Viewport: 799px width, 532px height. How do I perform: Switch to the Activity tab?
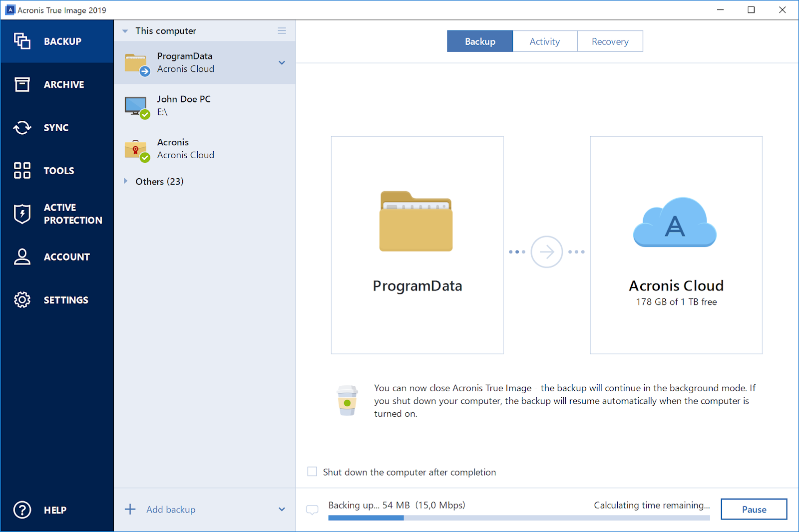pyautogui.click(x=545, y=41)
